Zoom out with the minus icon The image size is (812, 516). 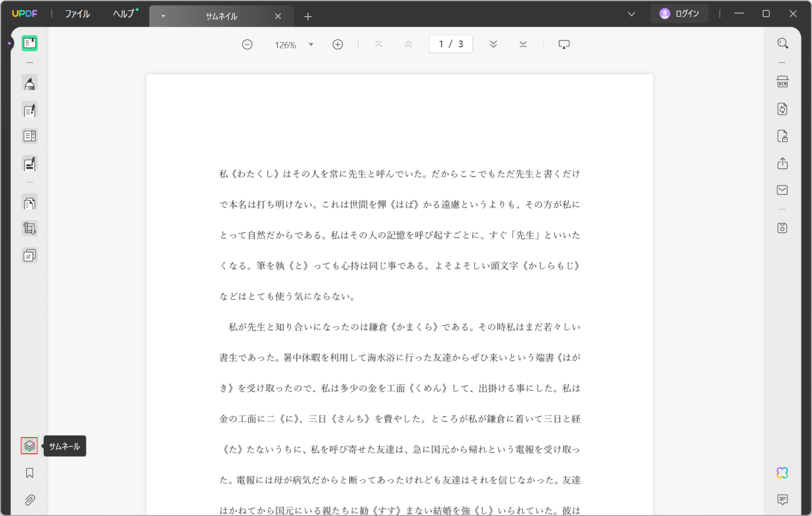[x=247, y=45]
